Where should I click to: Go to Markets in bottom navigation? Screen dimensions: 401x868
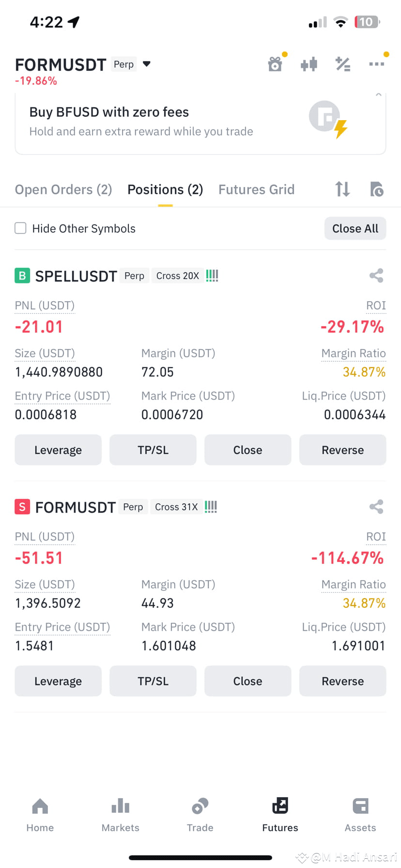pos(120,815)
